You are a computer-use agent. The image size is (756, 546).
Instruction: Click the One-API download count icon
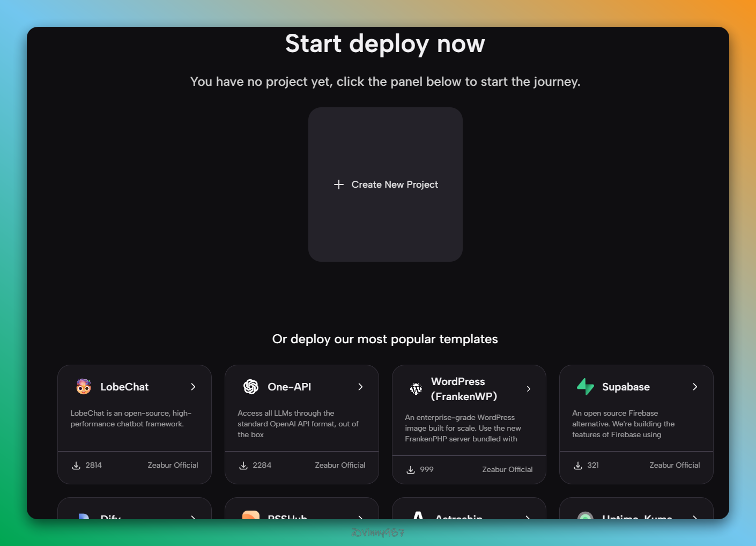243,466
